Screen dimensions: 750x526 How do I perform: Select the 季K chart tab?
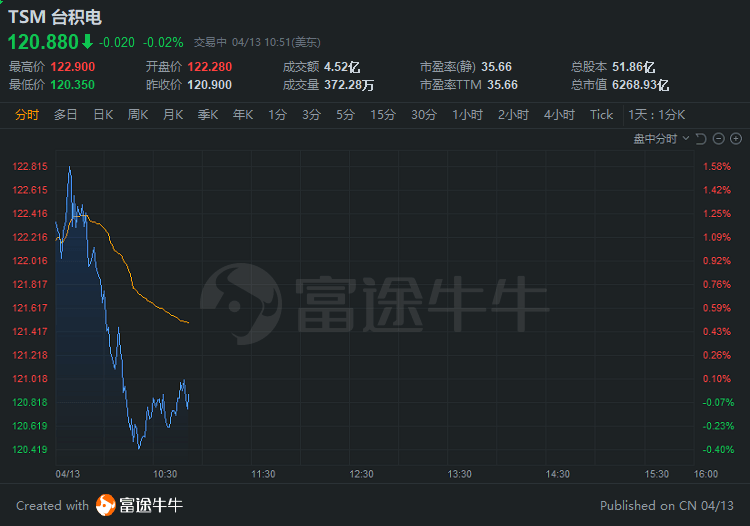[208, 115]
